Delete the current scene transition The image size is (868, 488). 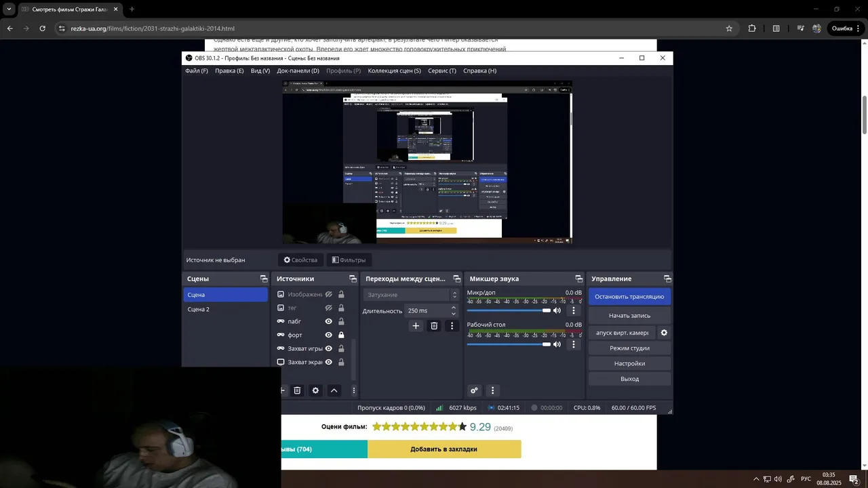434,326
